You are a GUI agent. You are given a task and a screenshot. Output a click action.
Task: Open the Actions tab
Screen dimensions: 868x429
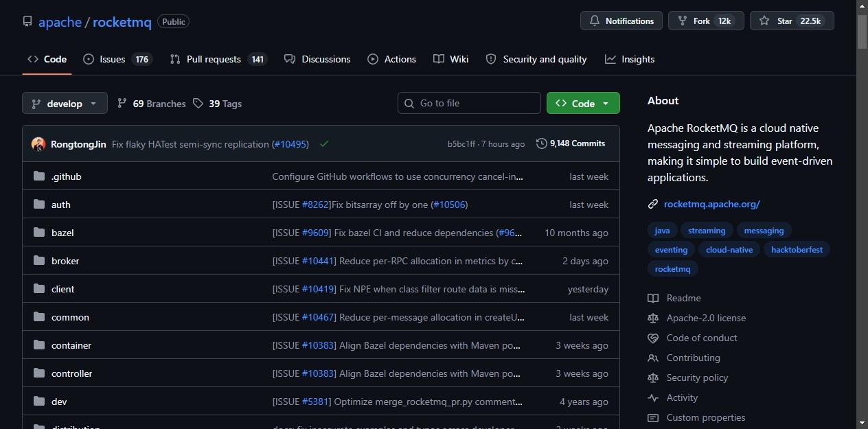click(x=392, y=59)
